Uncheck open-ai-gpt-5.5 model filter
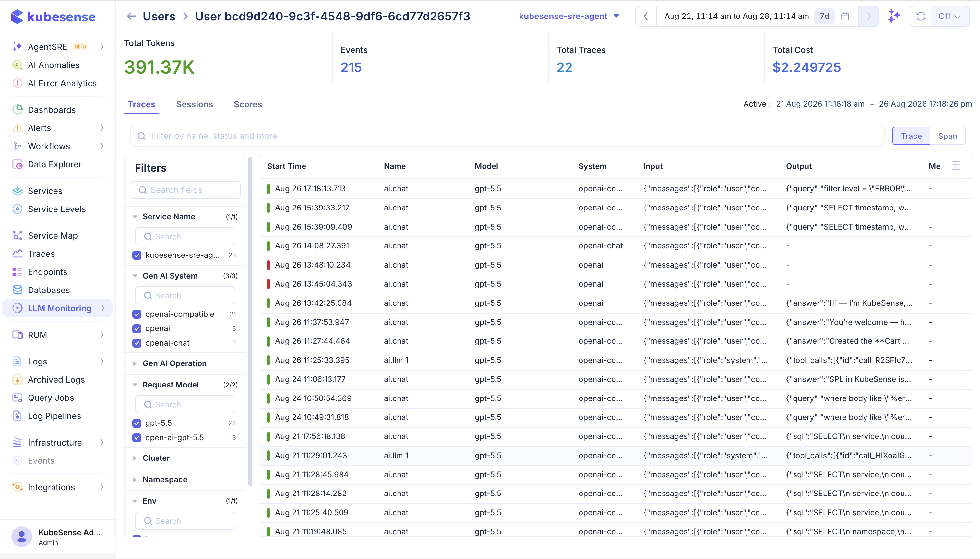 pos(137,437)
